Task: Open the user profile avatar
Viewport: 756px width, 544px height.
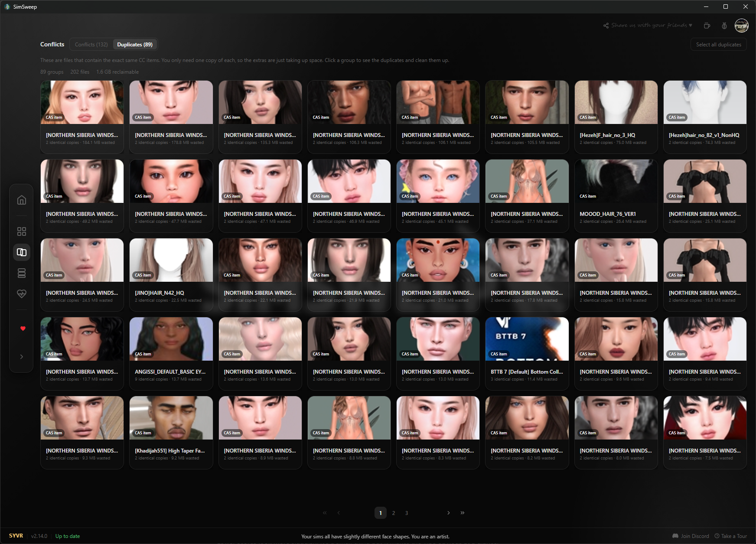Action: point(742,26)
